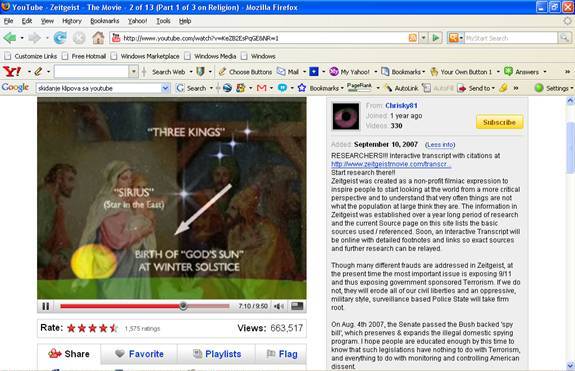Click the Choose Buttons item on Yahoo toolbar
The width and height of the screenshot is (575, 371).
click(x=245, y=72)
